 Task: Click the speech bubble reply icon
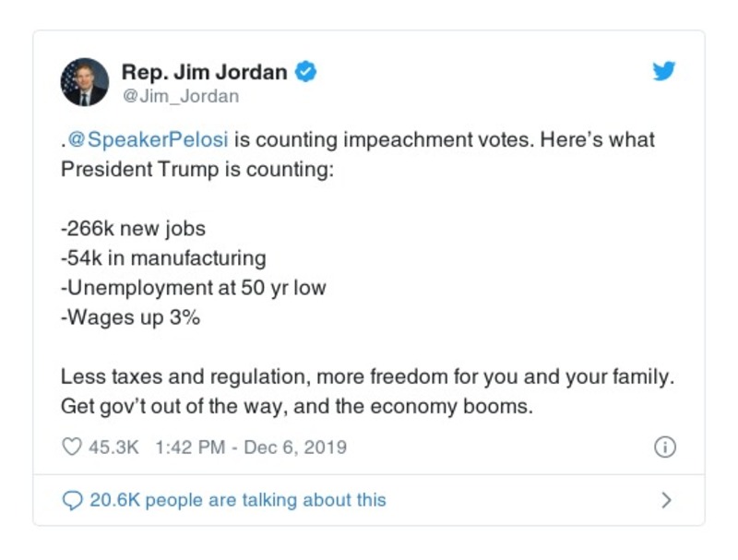(x=71, y=500)
